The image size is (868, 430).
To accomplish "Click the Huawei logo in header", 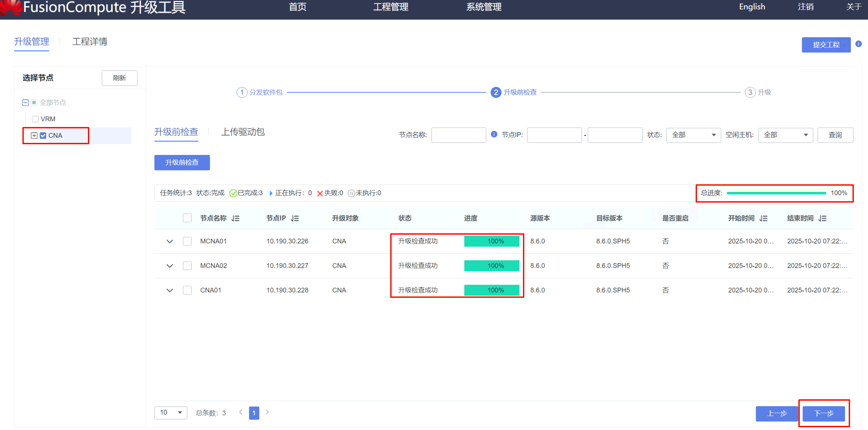I will tap(11, 8).
